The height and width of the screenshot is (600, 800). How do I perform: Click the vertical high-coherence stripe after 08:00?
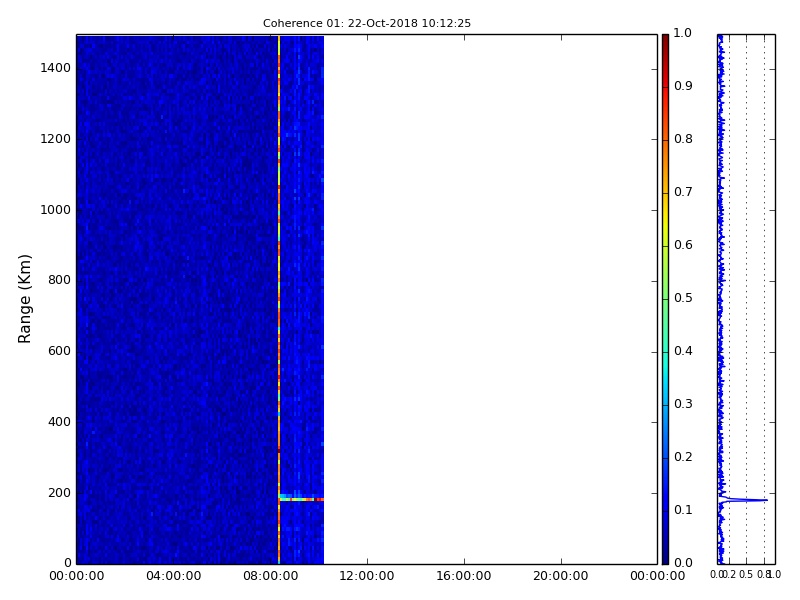279,299
